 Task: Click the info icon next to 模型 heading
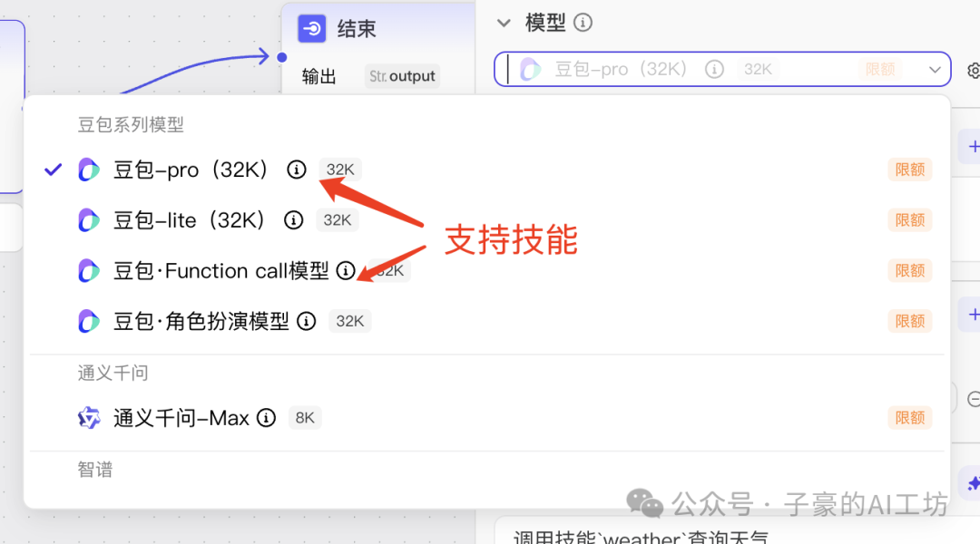pos(583,23)
